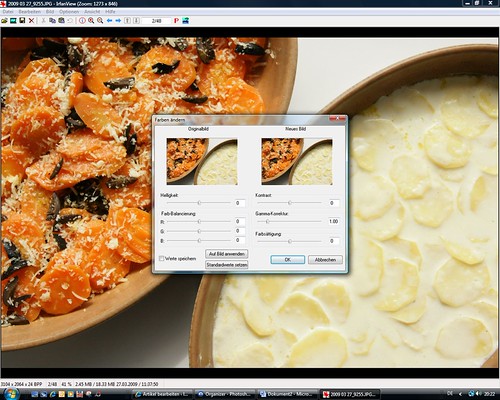Click the Farbsättigung value field
The image size is (500, 400).
(333, 241)
